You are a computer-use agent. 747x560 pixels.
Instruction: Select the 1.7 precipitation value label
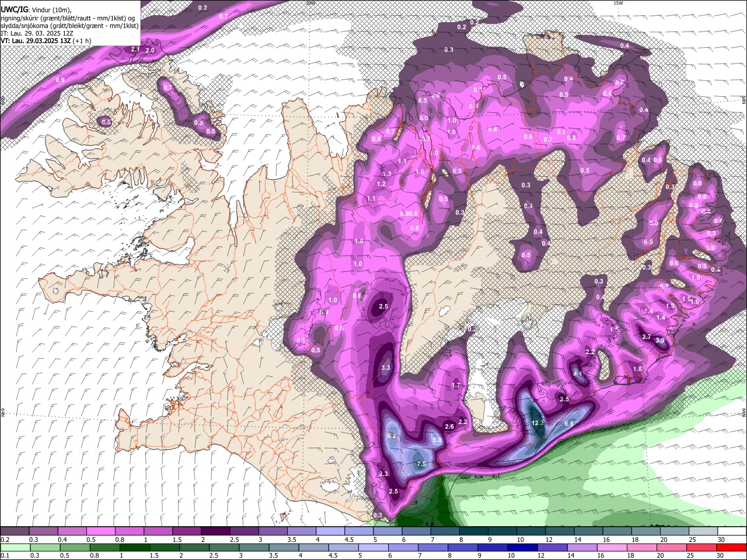click(x=456, y=386)
